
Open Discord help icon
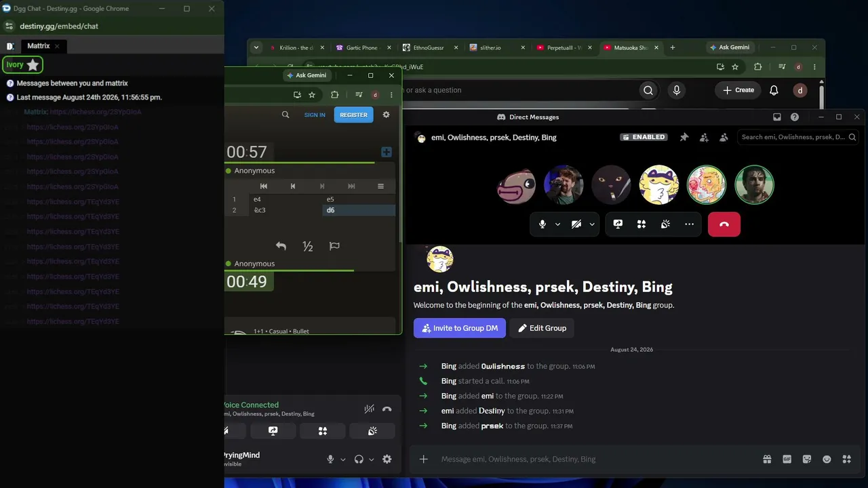click(795, 117)
